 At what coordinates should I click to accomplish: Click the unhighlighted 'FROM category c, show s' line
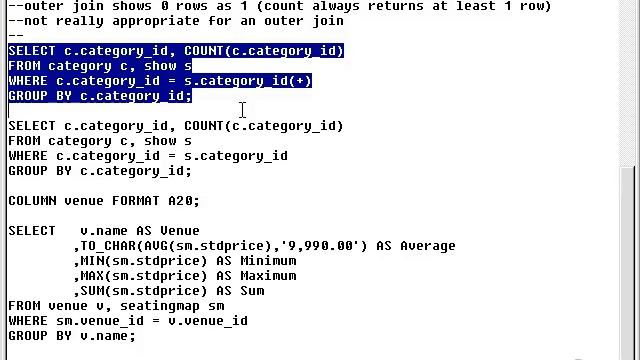[x=100, y=141]
